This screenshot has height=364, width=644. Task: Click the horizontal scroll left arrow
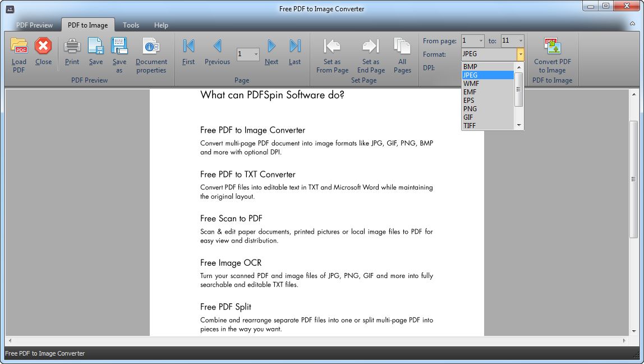click(x=10, y=340)
